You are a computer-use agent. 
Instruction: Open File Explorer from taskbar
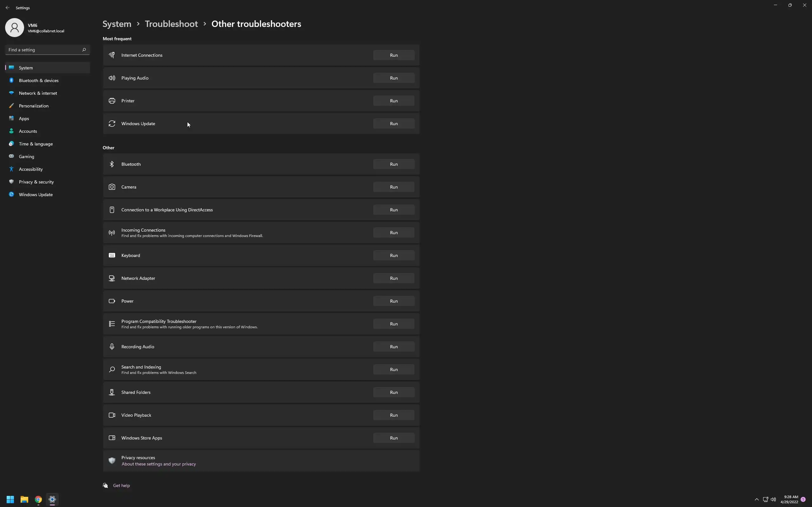(24, 499)
